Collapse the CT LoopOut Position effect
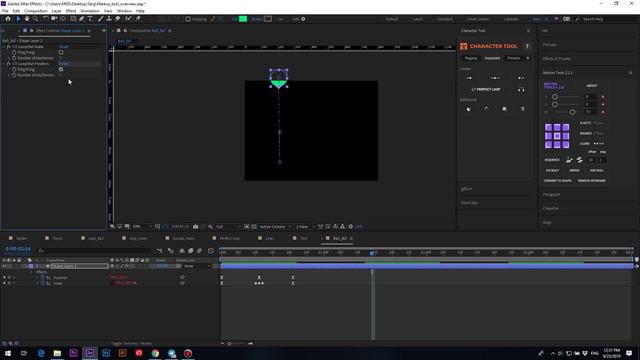 [4, 64]
